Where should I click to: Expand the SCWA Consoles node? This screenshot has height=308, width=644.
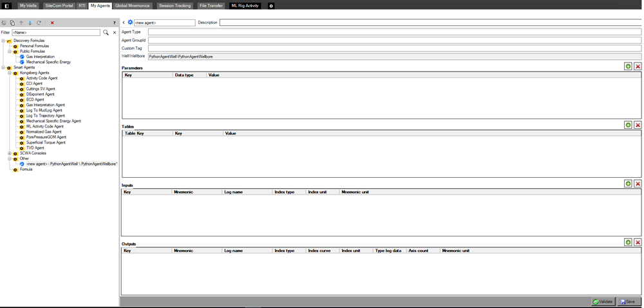[x=10, y=153]
